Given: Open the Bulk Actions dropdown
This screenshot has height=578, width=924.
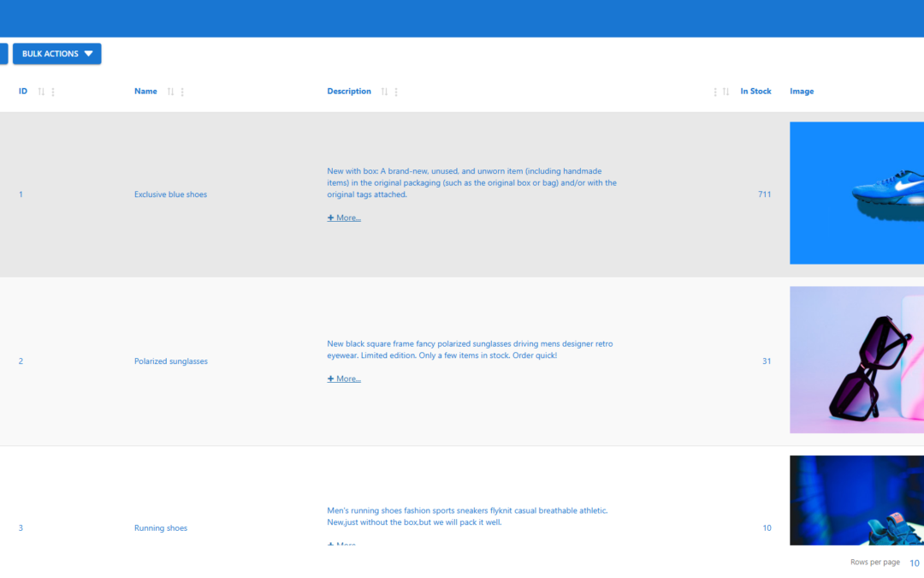Looking at the screenshot, I should (x=57, y=54).
